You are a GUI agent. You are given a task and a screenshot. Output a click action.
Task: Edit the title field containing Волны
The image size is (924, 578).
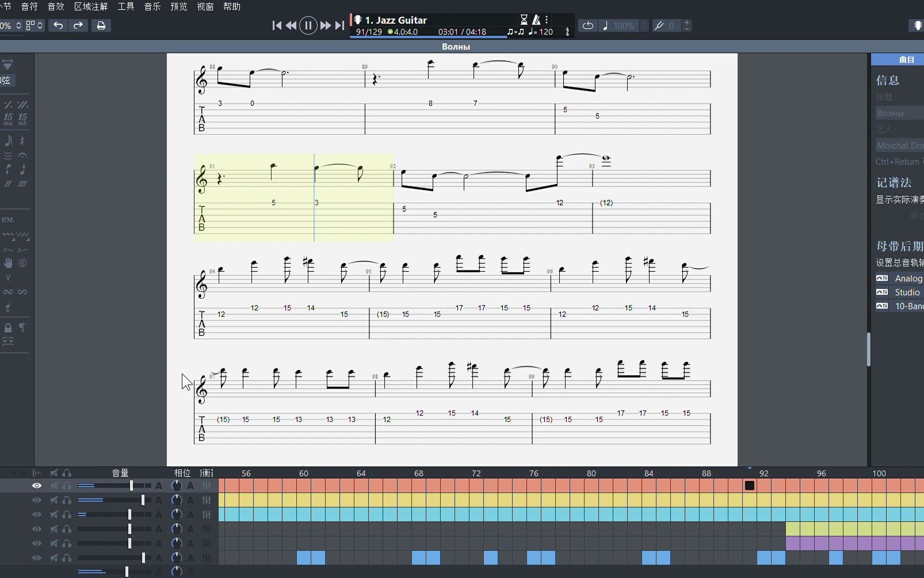click(x=899, y=113)
